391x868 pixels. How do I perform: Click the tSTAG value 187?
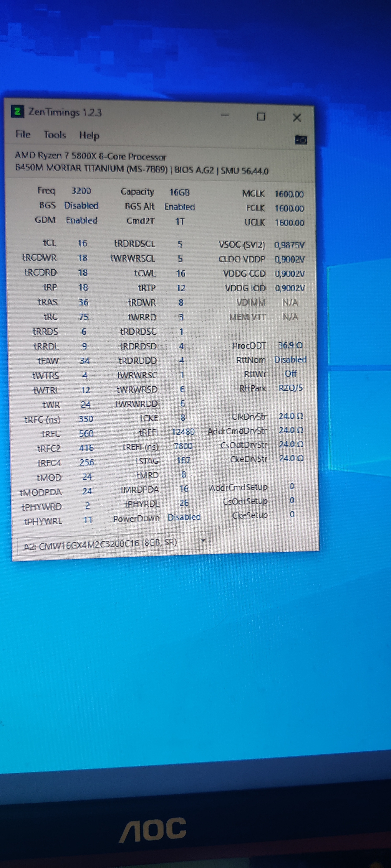(184, 460)
